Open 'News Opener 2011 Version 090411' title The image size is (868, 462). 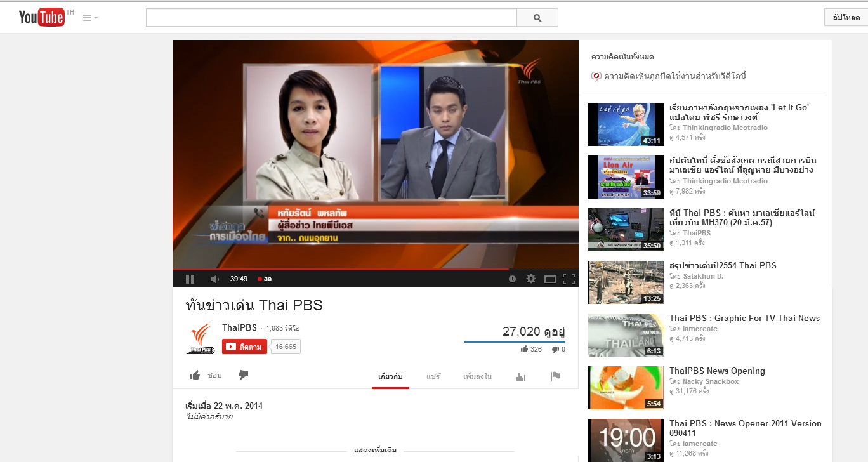click(746, 428)
